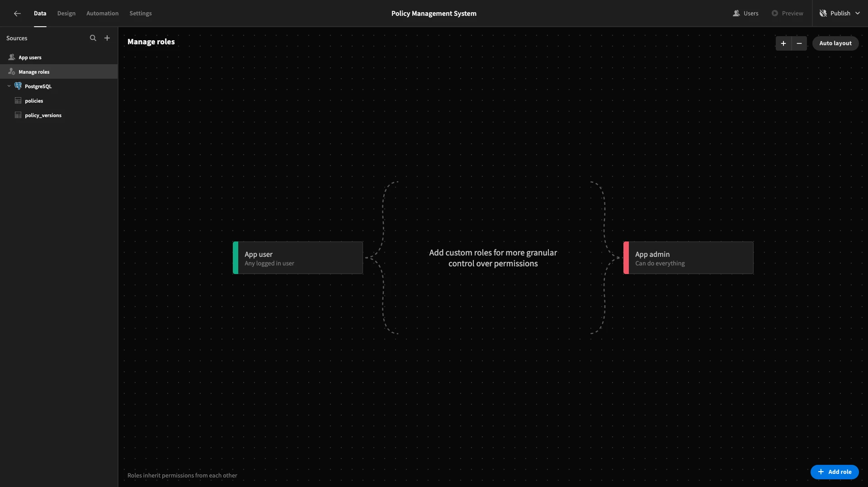The width and height of the screenshot is (868, 487).
Task: Open the policy_versions table
Action: point(59,115)
